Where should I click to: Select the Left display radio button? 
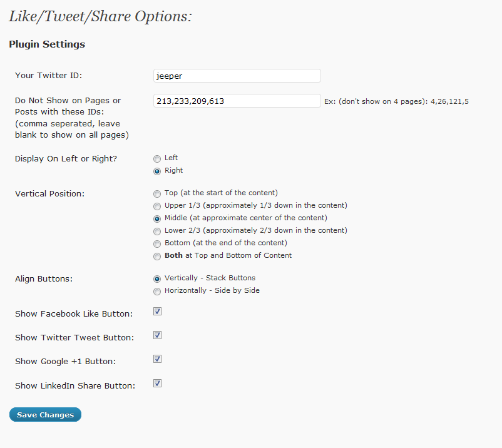click(157, 158)
